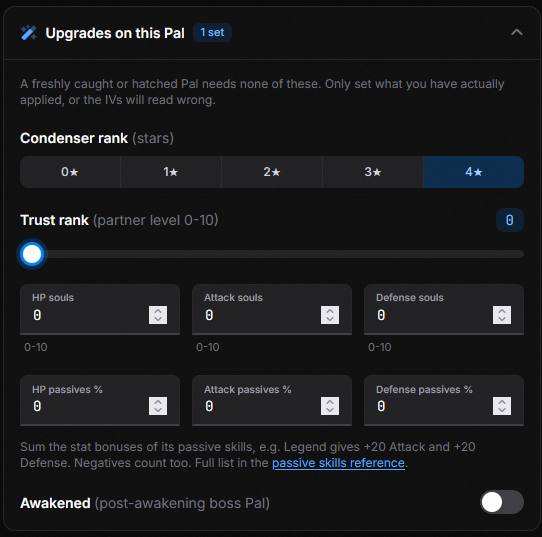542x537 pixels.
Task: Select 4 star condenser rank
Action: coord(474,172)
